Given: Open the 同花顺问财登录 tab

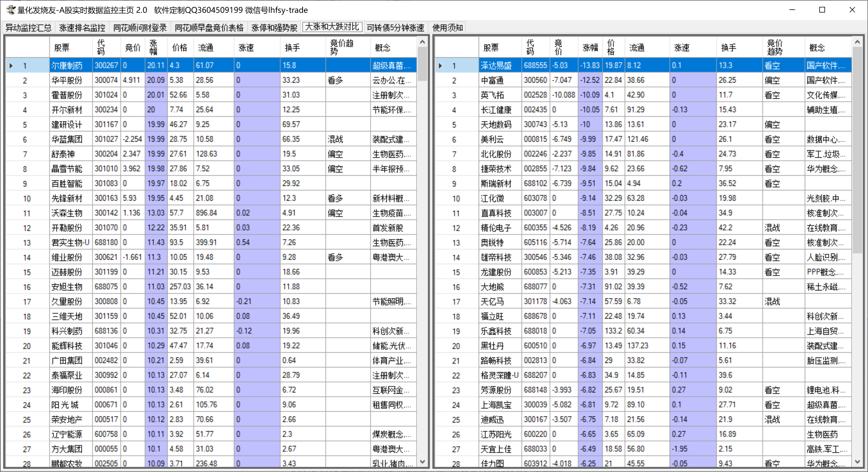Looking at the screenshot, I should click(x=140, y=27).
